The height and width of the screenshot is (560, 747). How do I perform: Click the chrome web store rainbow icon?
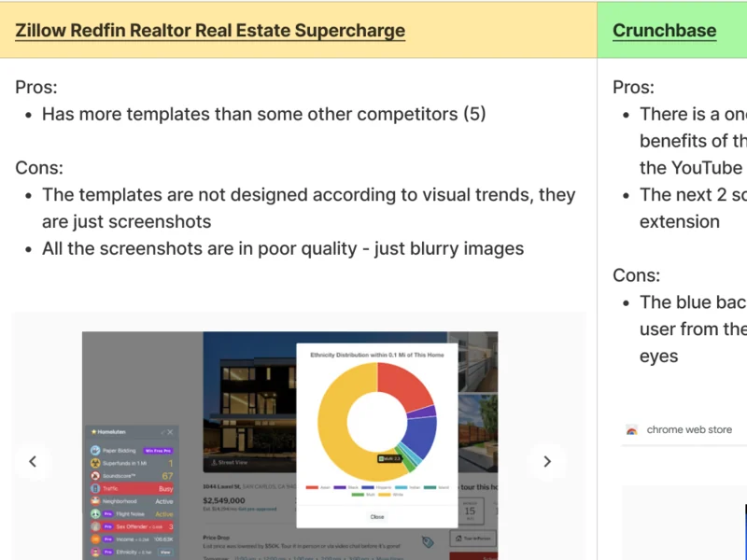(x=632, y=430)
